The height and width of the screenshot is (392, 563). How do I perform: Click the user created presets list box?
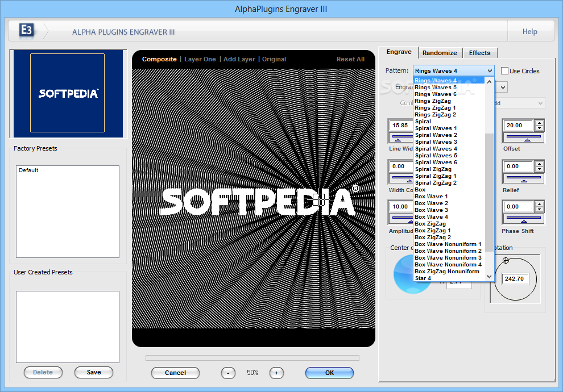point(68,327)
